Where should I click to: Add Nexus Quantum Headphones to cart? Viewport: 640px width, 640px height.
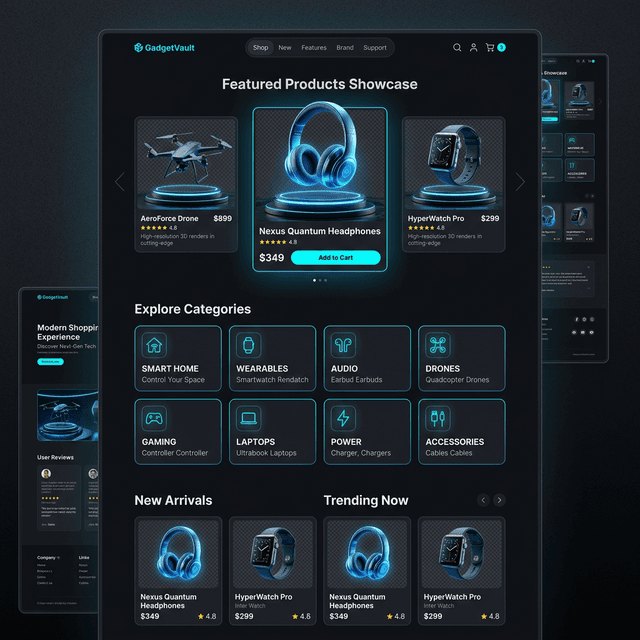pyautogui.click(x=336, y=258)
